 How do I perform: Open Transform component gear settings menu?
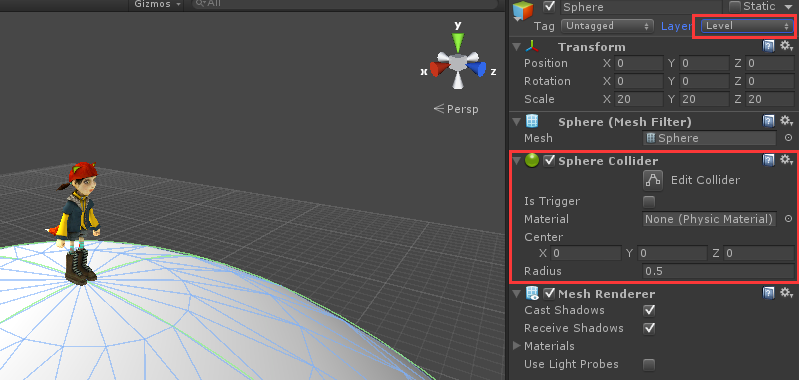tap(786, 46)
